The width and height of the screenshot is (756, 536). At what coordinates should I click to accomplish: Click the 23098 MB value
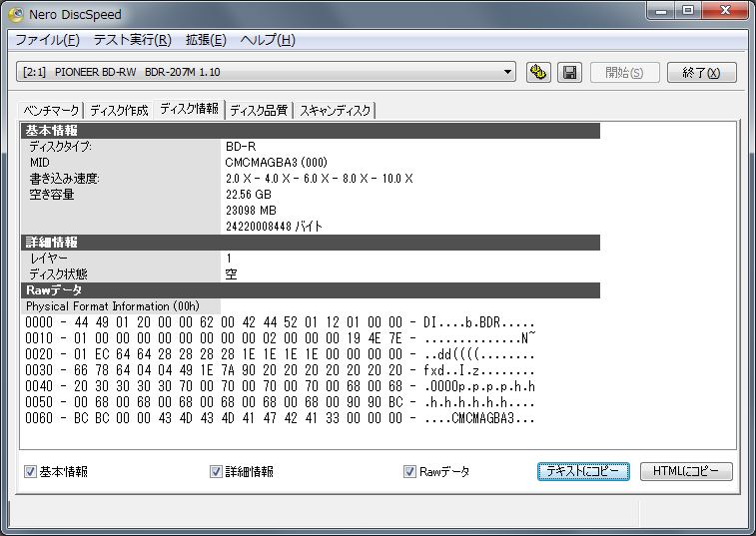click(x=251, y=211)
